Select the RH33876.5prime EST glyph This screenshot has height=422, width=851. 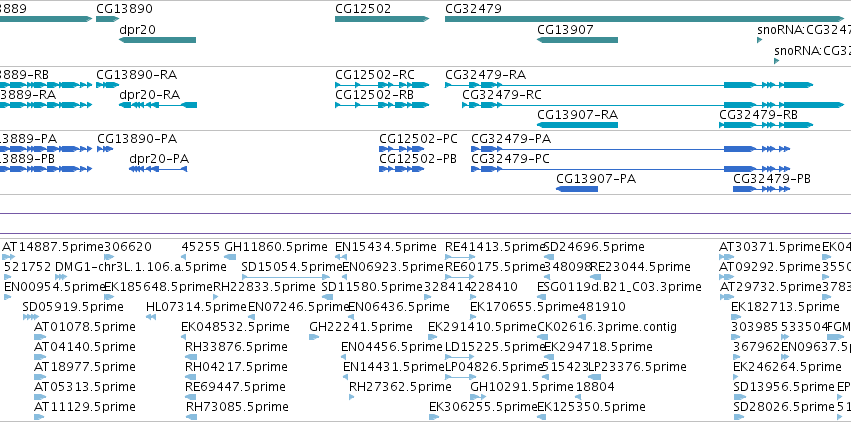point(190,357)
